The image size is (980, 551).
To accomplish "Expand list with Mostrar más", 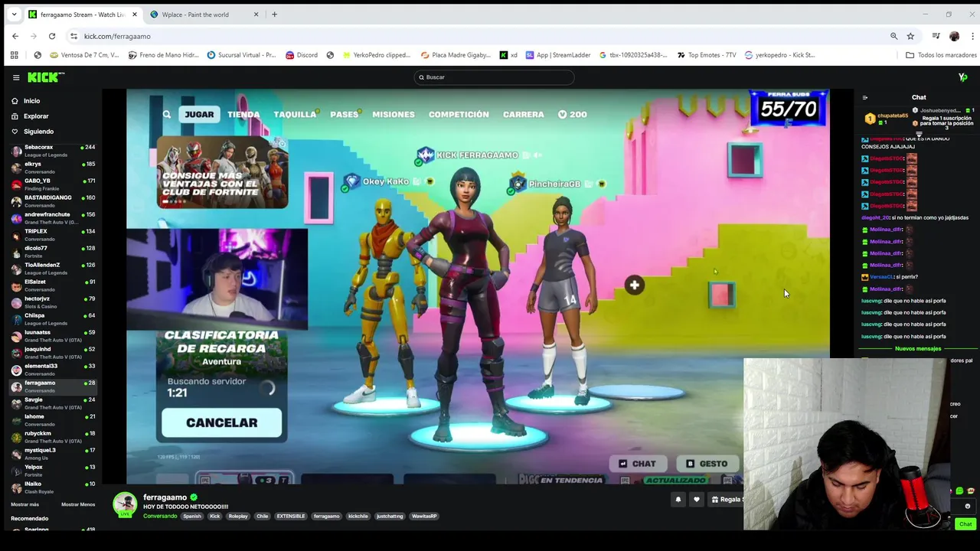I will point(24,504).
